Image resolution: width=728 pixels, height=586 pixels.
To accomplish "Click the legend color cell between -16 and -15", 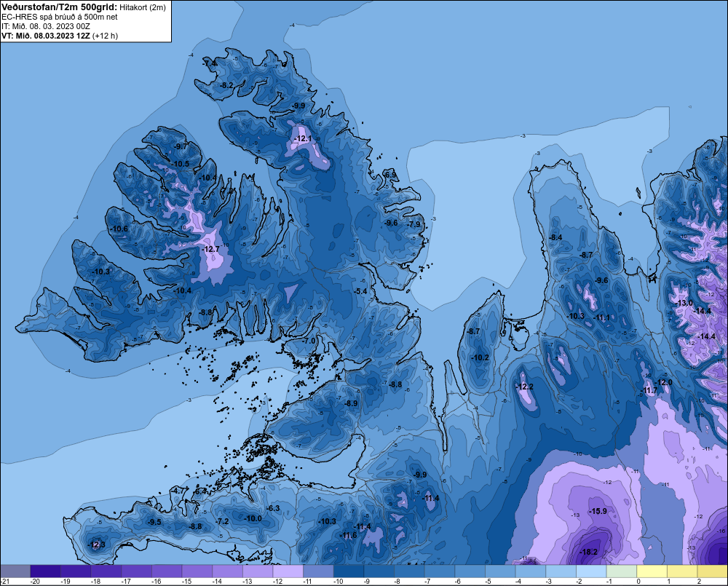I will click(x=167, y=571).
